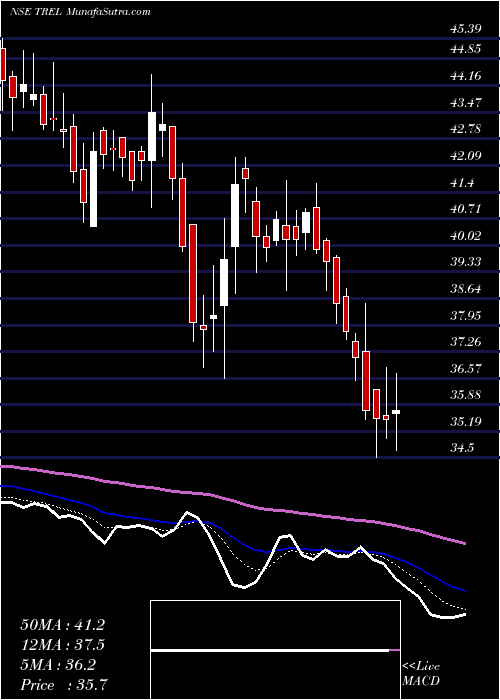Click the 40.02 price axis label
This screenshot has height=700, width=500.
click(466, 235)
